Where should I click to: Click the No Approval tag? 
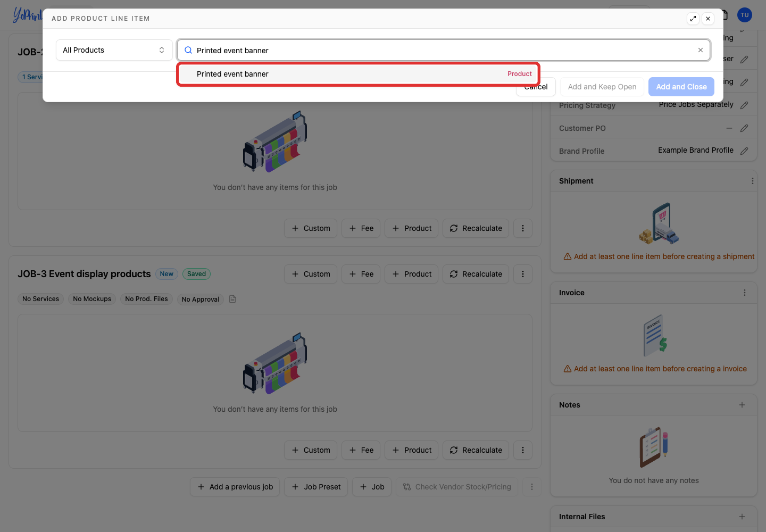point(201,299)
